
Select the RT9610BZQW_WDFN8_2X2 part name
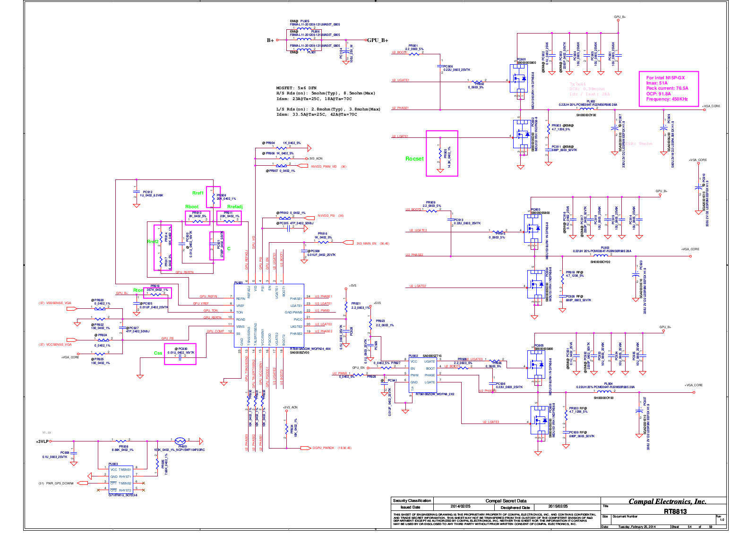pos(435,393)
